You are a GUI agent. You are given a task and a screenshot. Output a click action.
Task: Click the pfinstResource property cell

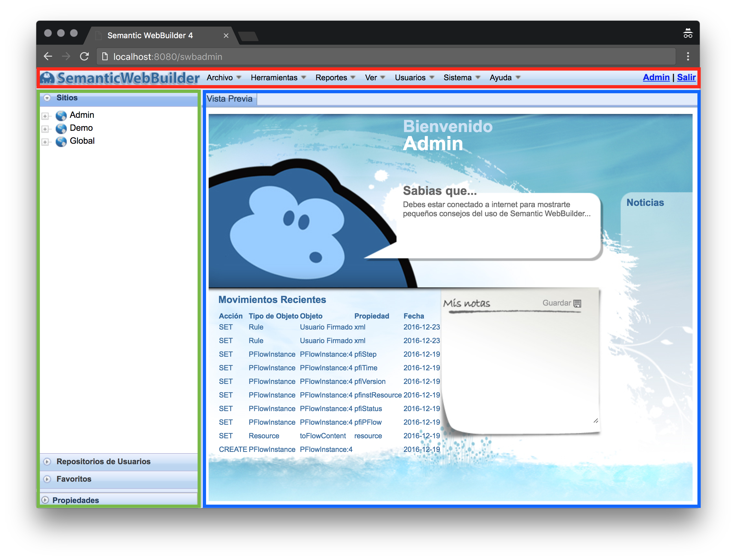click(x=378, y=395)
